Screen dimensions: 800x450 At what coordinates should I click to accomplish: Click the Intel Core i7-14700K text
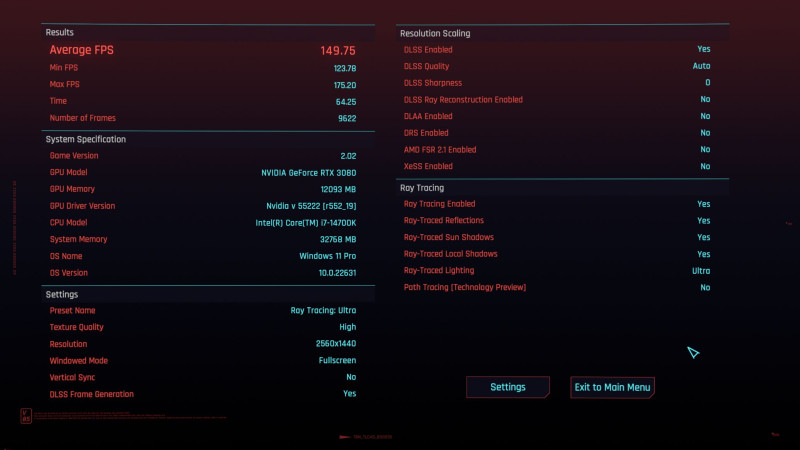(x=306, y=223)
